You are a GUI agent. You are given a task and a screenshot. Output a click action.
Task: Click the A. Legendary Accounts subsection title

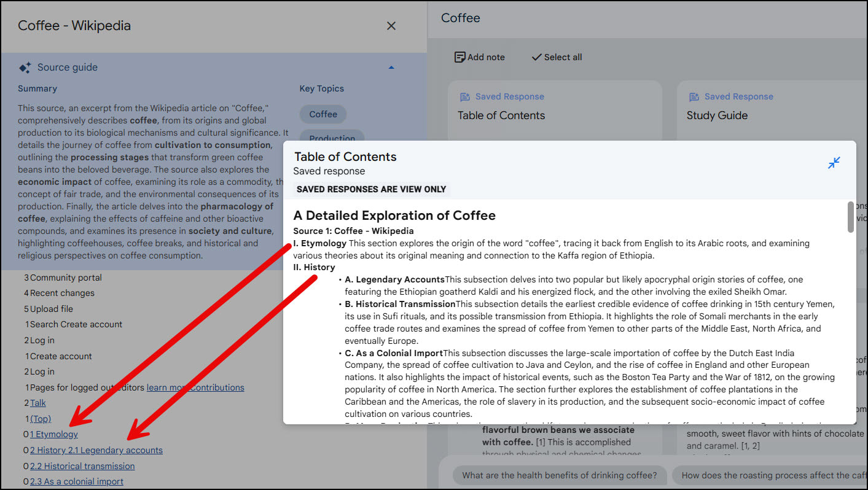pos(394,279)
